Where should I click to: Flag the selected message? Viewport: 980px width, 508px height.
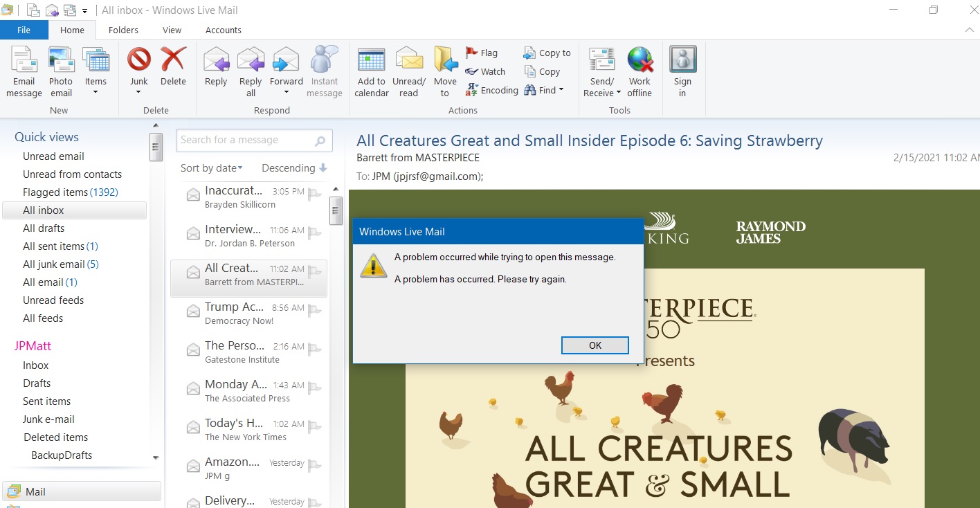pyautogui.click(x=482, y=53)
